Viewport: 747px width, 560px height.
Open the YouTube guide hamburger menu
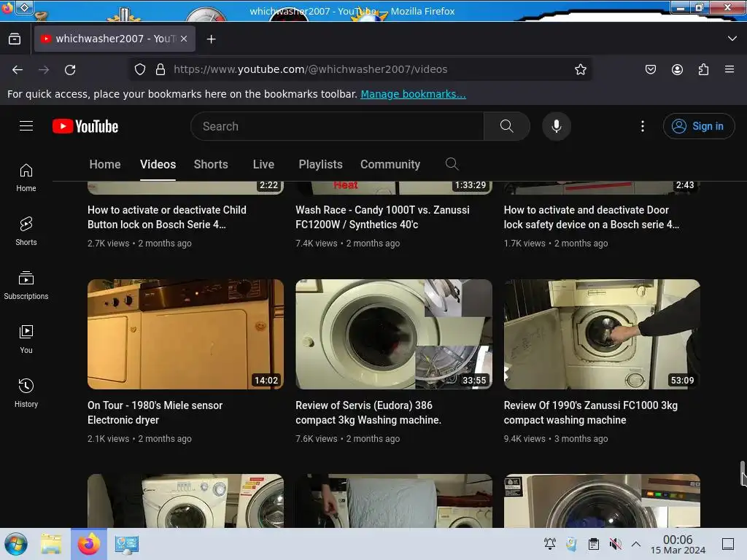coord(26,125)
